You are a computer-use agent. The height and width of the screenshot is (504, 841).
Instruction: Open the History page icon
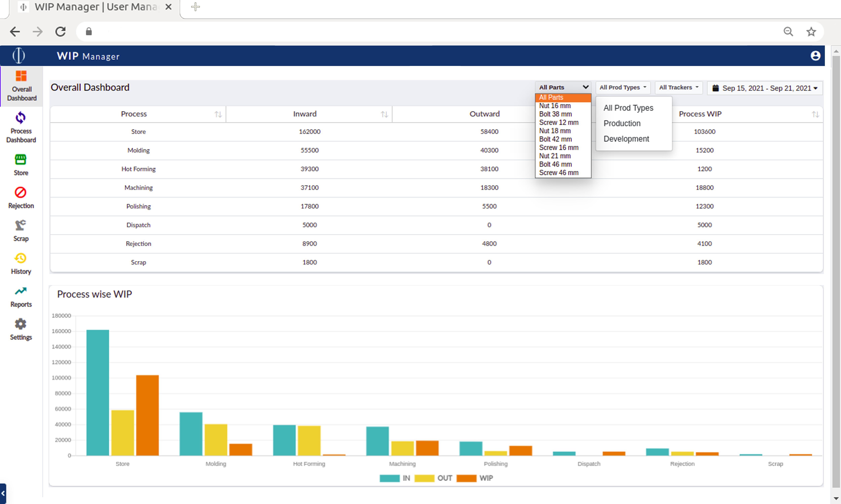click(21, 258)
